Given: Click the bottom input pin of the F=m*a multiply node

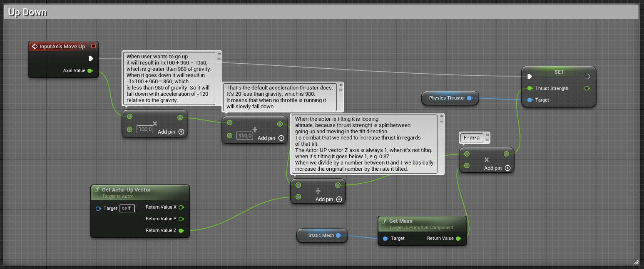Looking at the screenshot, I should [467, 165].
